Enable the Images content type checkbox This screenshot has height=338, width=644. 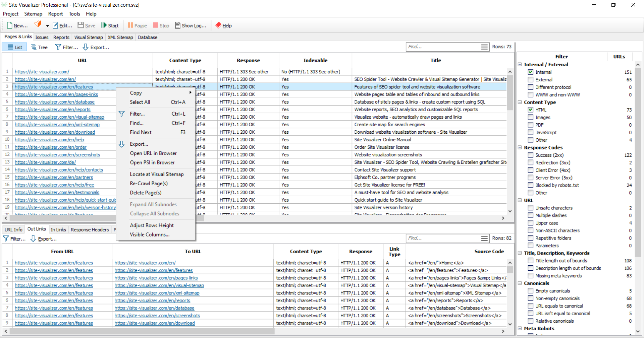tap(531, 117)
